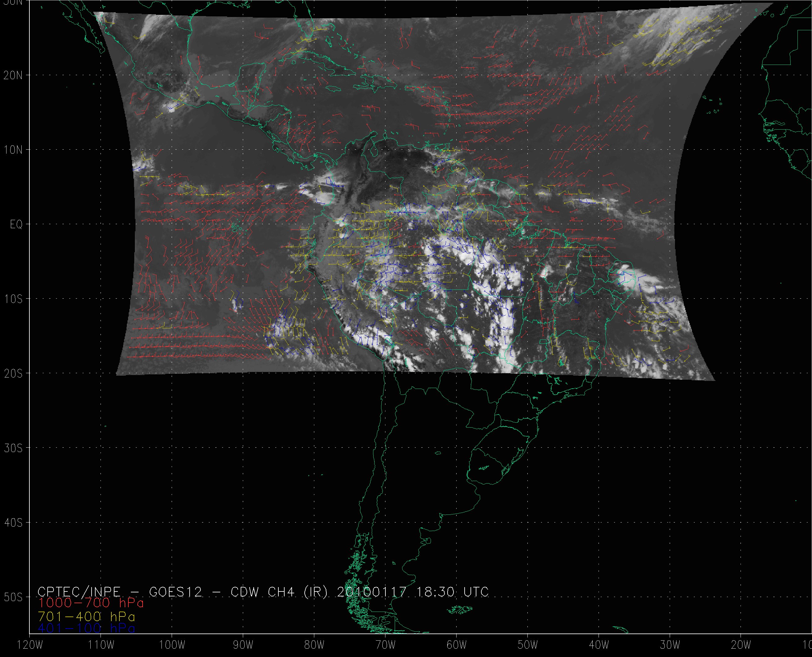Click the 40W longitude axis label
The image size is (812, 657).
(599, 645)
